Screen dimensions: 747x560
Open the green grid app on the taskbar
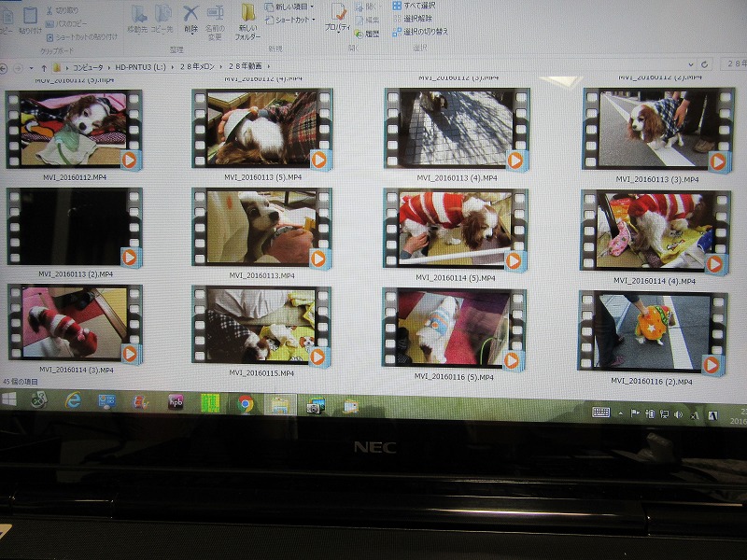click(209, 403)
